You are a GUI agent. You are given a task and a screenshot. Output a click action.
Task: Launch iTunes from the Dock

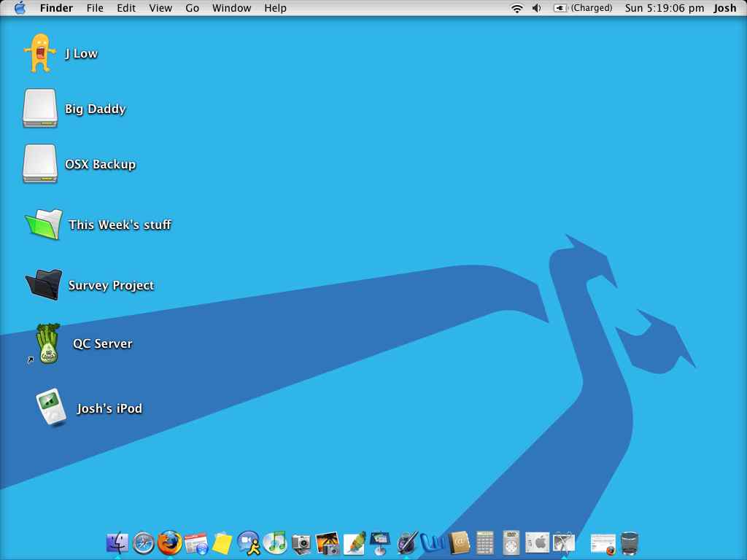[275, 542]
